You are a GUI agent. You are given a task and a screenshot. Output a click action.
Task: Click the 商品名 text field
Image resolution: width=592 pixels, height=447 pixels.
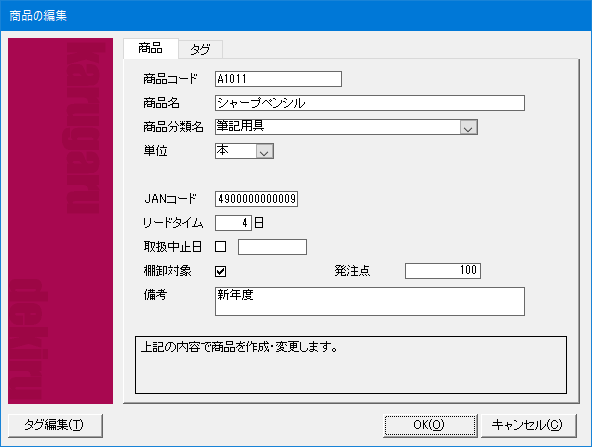pos(370,103)
